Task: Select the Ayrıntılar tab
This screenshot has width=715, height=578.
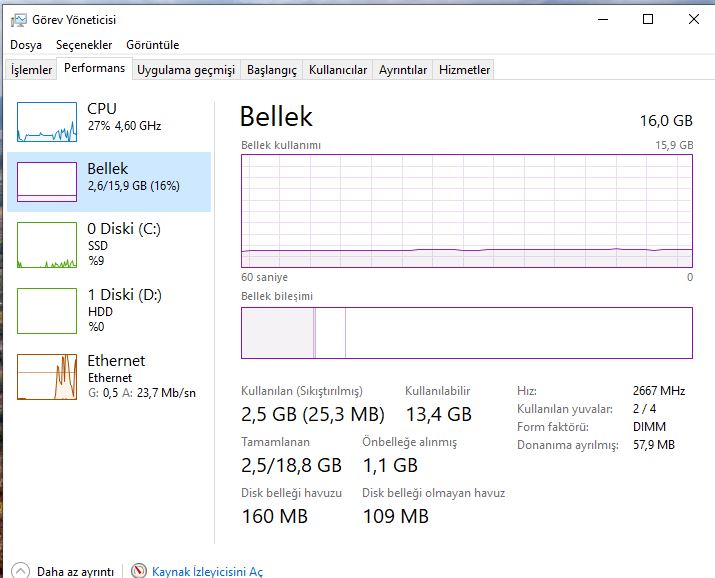Action: (403, 70)
